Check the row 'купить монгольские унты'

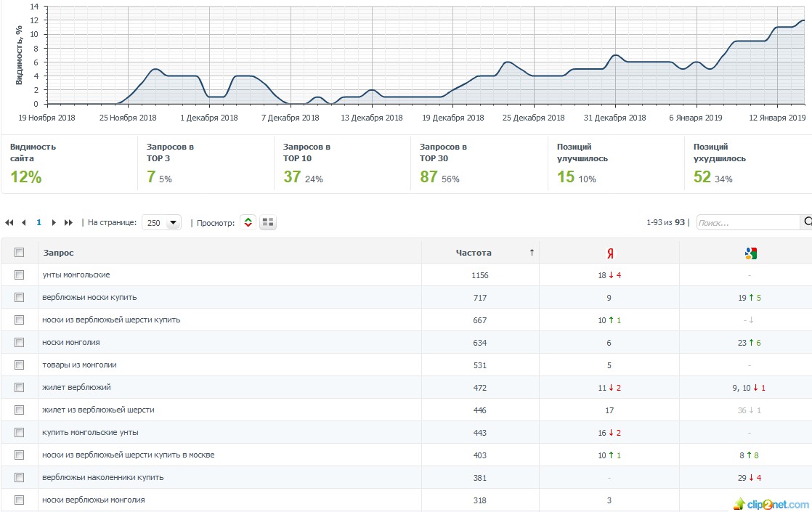[19, 432]
